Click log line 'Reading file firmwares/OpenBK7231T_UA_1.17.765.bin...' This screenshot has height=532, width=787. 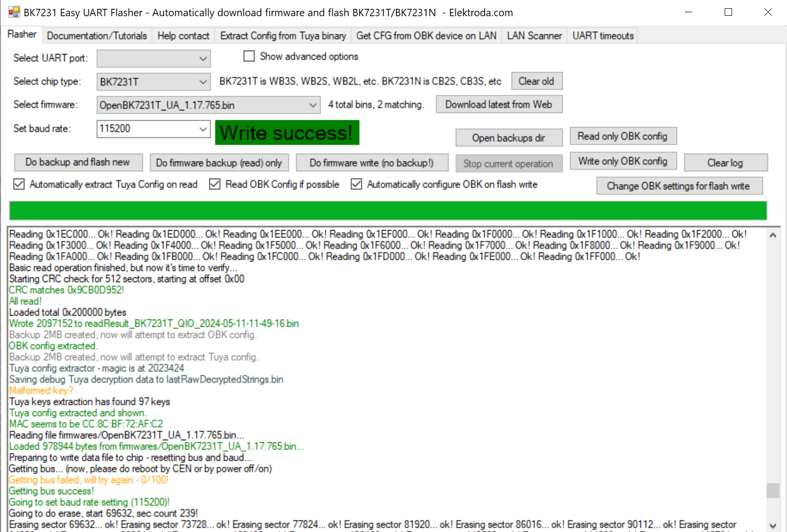point(127,435)
